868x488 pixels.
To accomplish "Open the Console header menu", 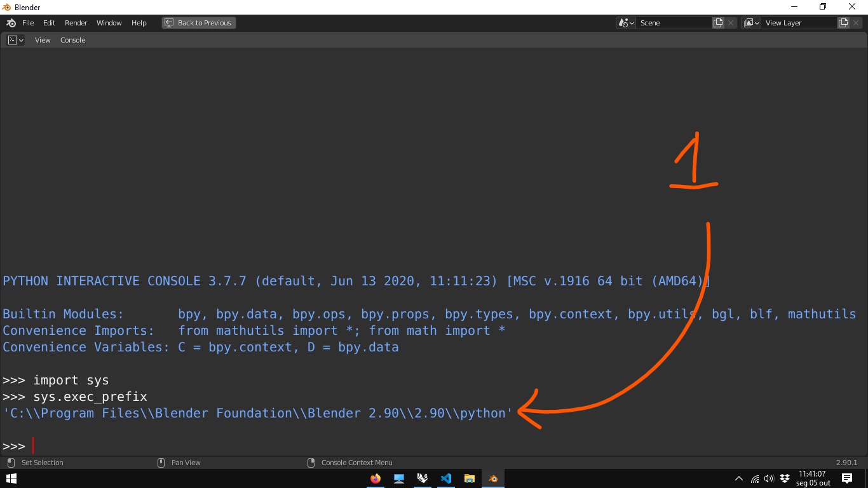I will [72, 40].
